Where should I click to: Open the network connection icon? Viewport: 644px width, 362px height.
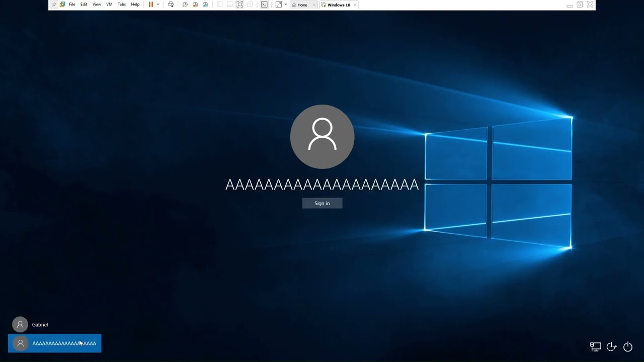coord(596,347)
